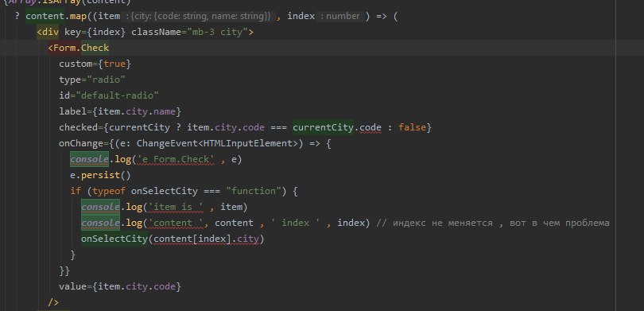The image size is (644, 311).
Task: Click 'key={index}' attribute on the div
Action: (x=95, y=32)
